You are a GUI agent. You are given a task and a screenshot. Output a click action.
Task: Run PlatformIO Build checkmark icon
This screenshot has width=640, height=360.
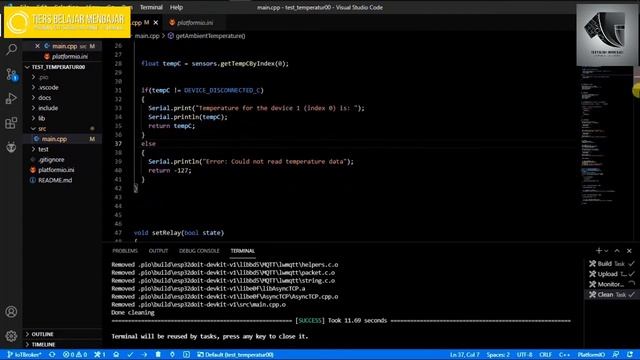130,355
